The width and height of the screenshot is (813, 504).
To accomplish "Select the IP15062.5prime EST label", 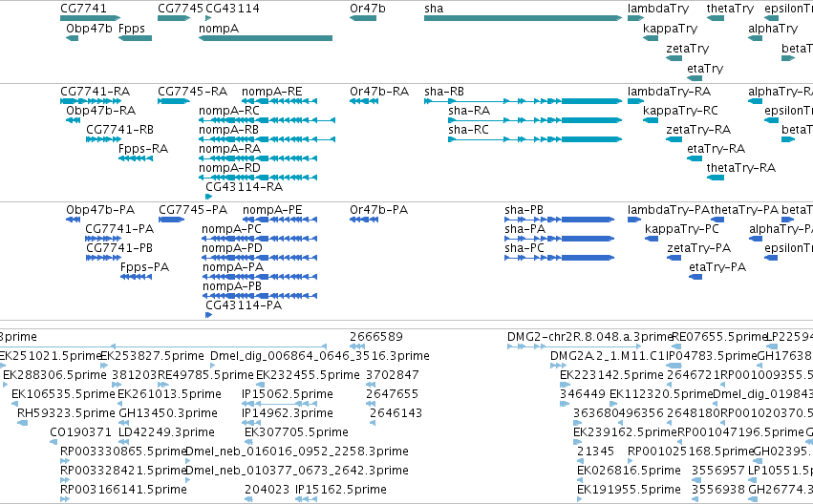I will click(288, 394).
